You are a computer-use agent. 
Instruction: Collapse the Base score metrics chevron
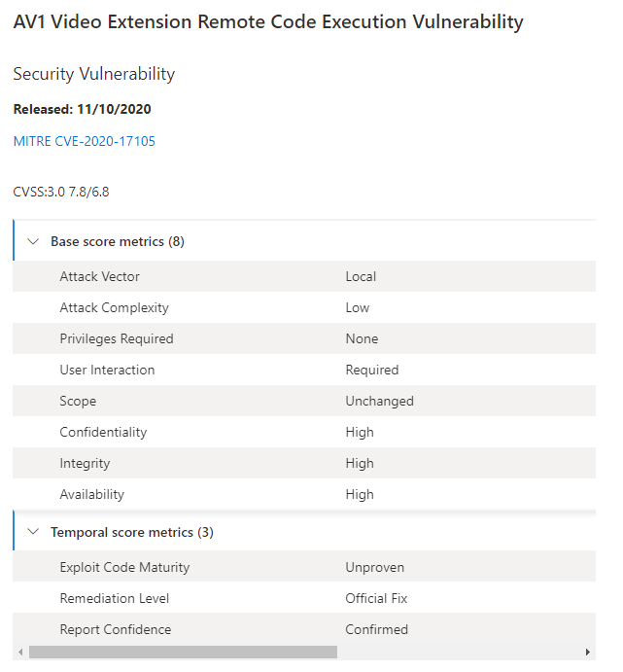[33, 241]
